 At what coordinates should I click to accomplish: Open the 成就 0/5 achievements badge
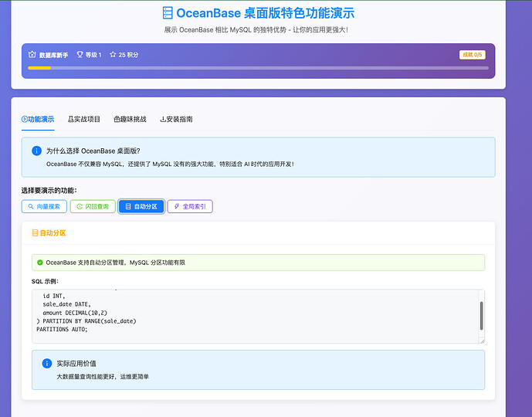[473, 55]
